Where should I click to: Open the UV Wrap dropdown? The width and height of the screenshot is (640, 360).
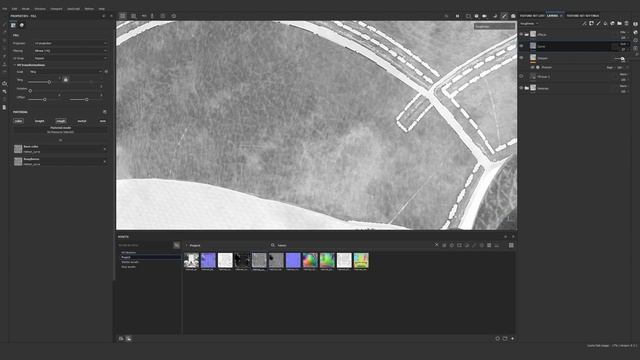click(x=71, y=58)
